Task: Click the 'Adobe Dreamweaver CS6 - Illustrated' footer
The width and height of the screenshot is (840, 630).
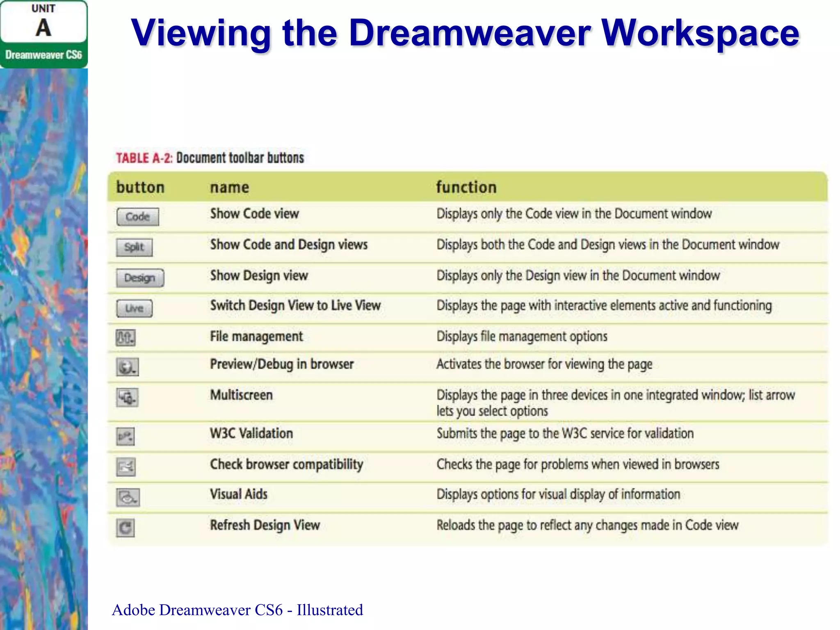Action: (x=237, y=610)
